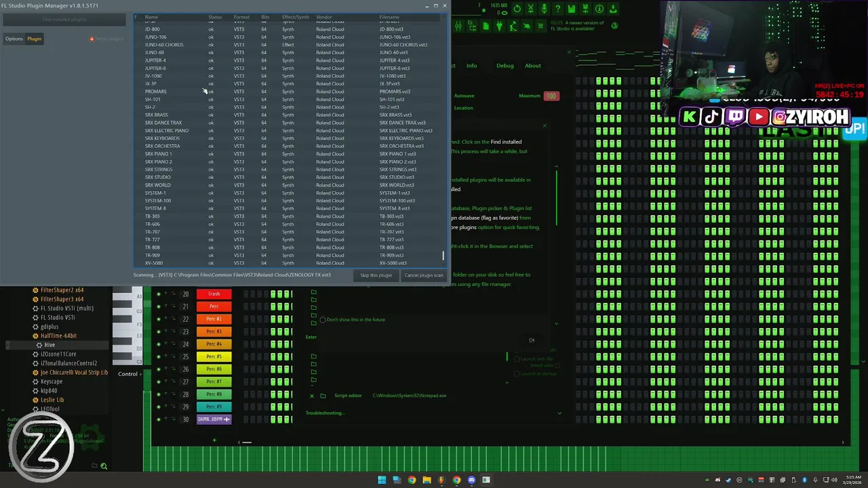
Task: Open Info tab in settings window
Action: [x=471, y=66]
